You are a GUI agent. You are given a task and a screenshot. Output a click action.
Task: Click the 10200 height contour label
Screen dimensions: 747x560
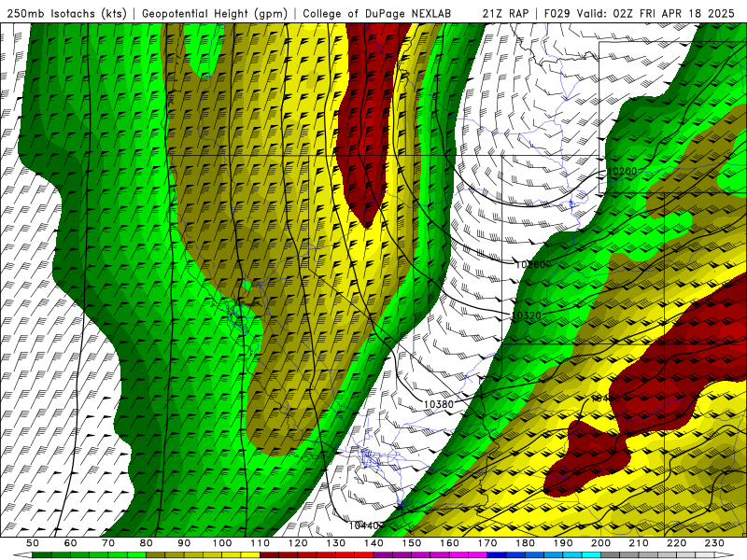pos(622,171)
